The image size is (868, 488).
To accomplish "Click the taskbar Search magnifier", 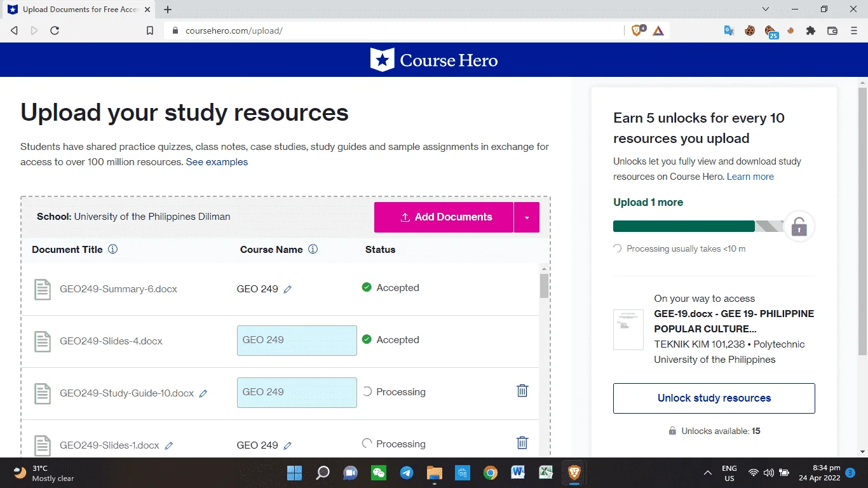I will point(323,473).
